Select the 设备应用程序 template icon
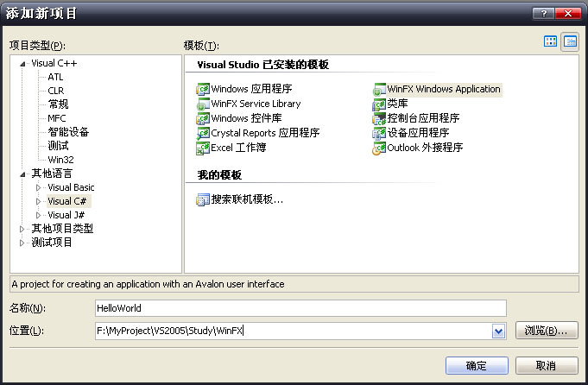This screenshot has width=588, height=385. (x=379, y=133)
